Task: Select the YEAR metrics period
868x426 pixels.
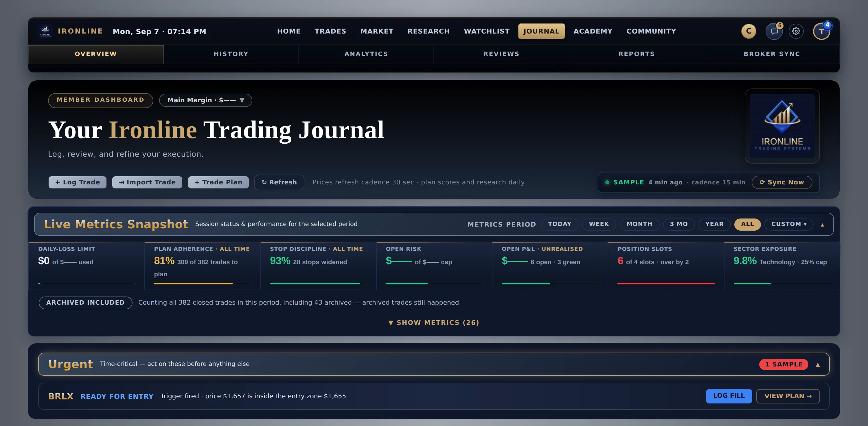Action: coord(714,225)
